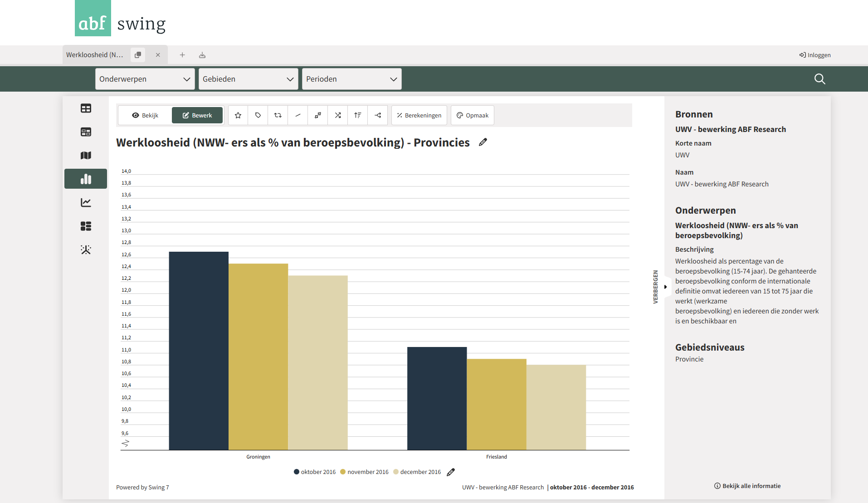Close the Werkloosheid tab
The height and width of the screenshot is (503, 868).
[158, 55]
